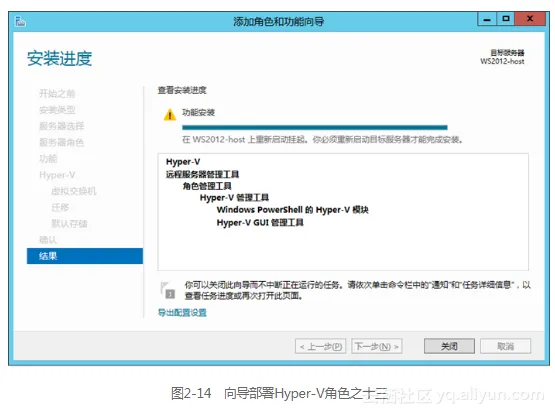Click the 查看安装进度 heading

point(182,90)
